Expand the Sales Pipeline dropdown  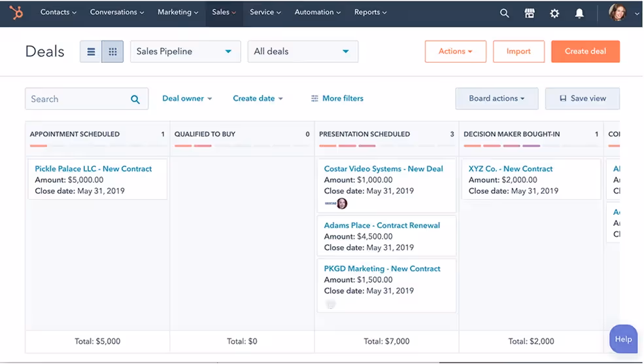click(185, 52)
